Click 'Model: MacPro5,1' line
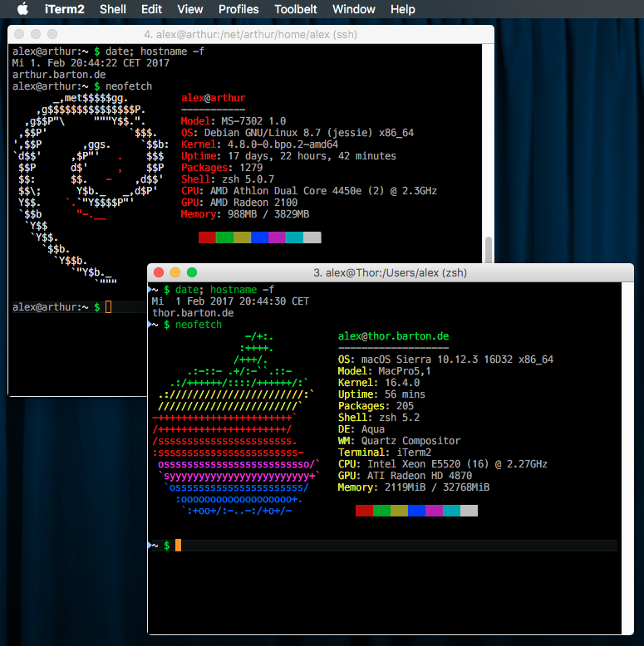The image size is (644, 646). [x=384, y=371]
